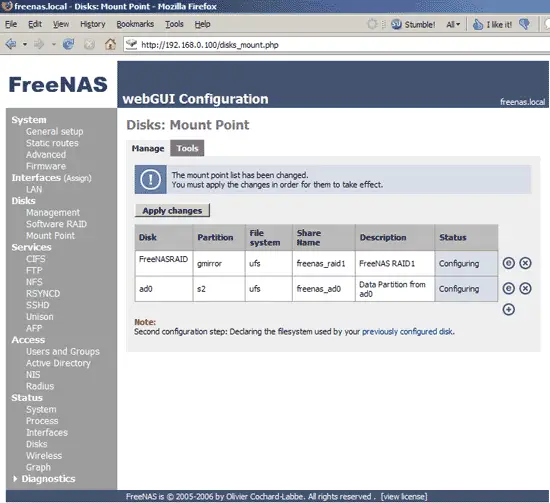Viewport: 550px width, 503px height.
Task: Click the URL address bar field
Action: tap(337, 45)
